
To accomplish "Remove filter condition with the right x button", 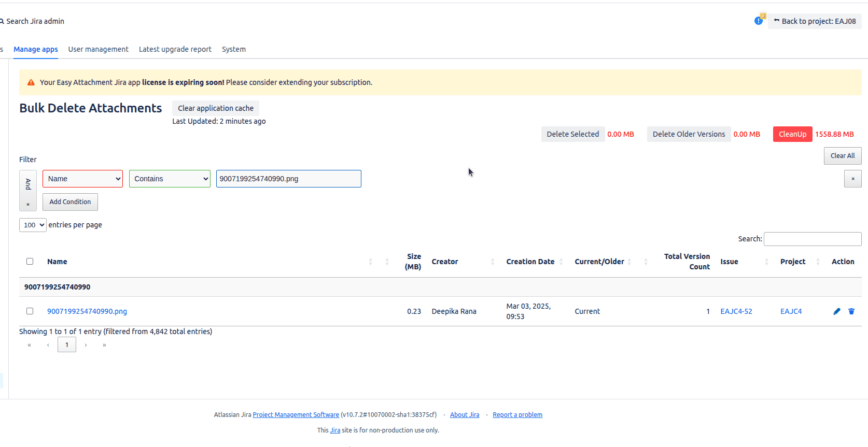I will [x=852, y=179].
